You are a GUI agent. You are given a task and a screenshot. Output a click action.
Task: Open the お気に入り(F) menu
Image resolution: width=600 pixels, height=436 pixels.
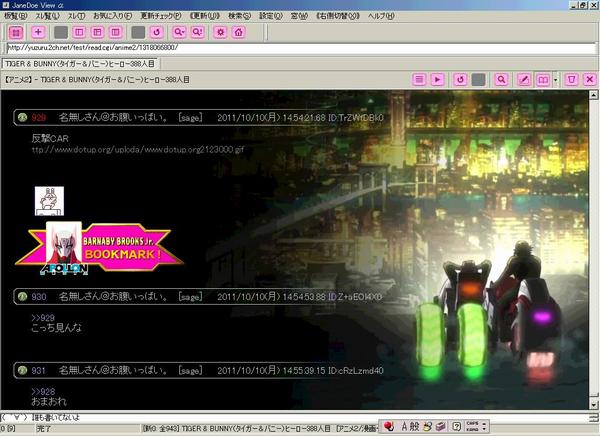pyautogui.click(x=112, y=16)
